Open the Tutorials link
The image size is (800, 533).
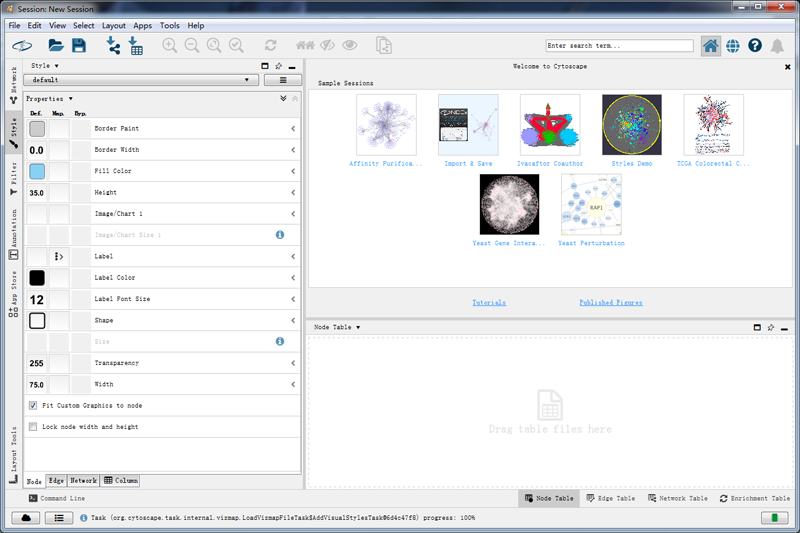pyautogui.click(x=489, y=303)
